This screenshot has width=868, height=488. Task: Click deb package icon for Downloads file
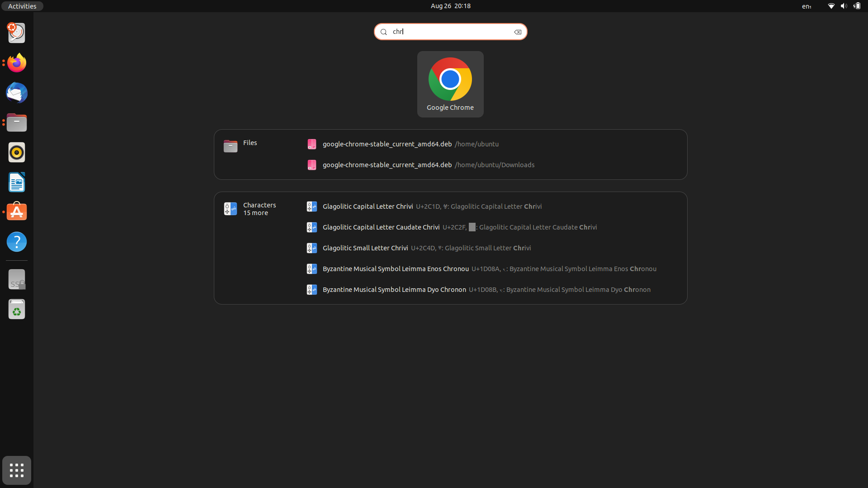pyautogui.click(x=312, y=165)
